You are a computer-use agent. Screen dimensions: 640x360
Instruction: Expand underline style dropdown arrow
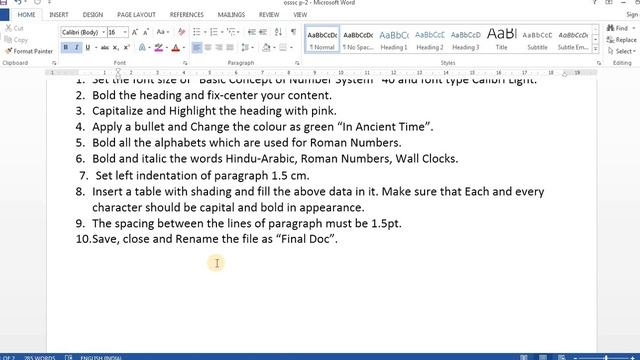point(96,48)
